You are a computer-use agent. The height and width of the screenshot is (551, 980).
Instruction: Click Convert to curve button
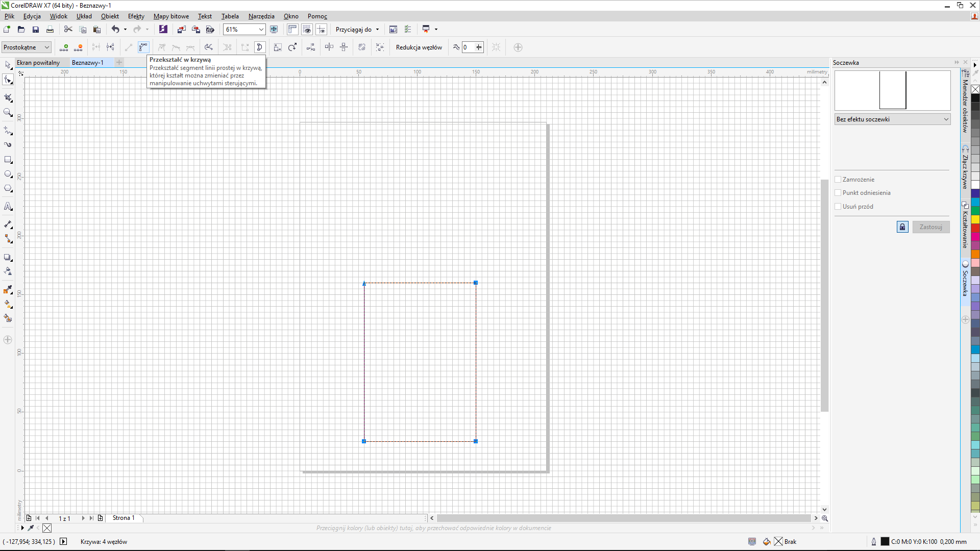(x=143, y=47)
